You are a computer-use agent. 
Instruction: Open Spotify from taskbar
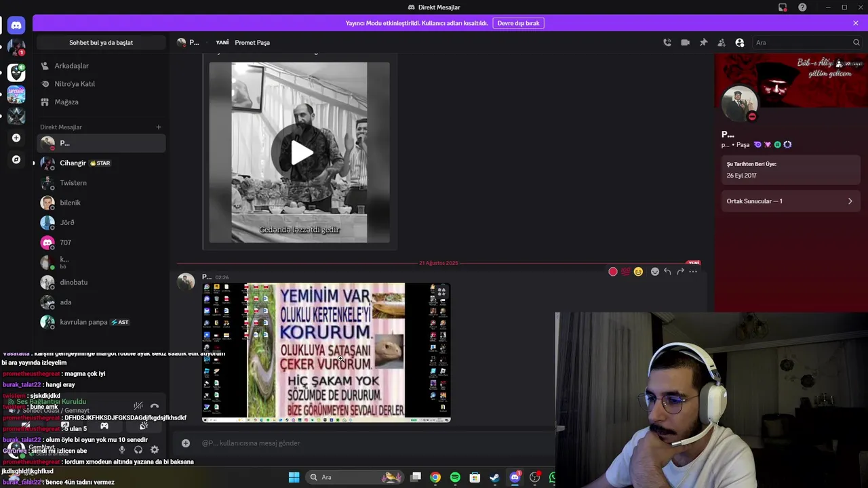point(455,477)
